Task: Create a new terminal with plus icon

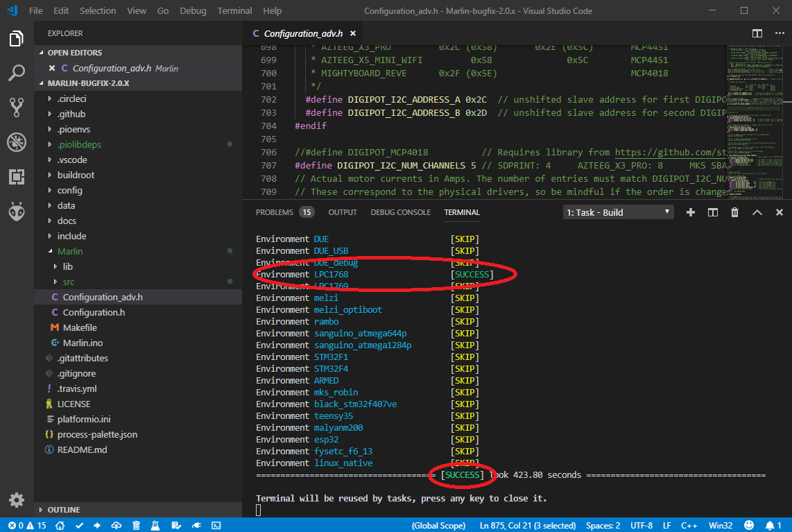Action: [x=691, y=213]
